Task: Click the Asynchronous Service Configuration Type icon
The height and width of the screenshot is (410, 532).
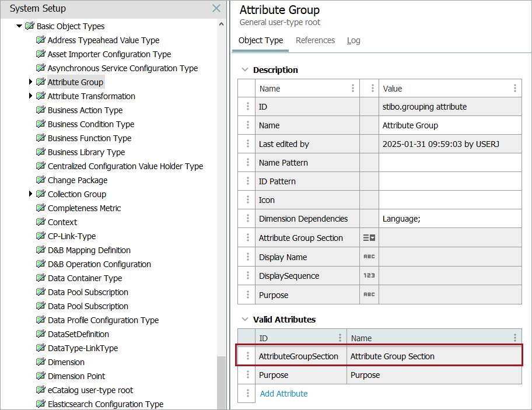Action: (41, 68)
